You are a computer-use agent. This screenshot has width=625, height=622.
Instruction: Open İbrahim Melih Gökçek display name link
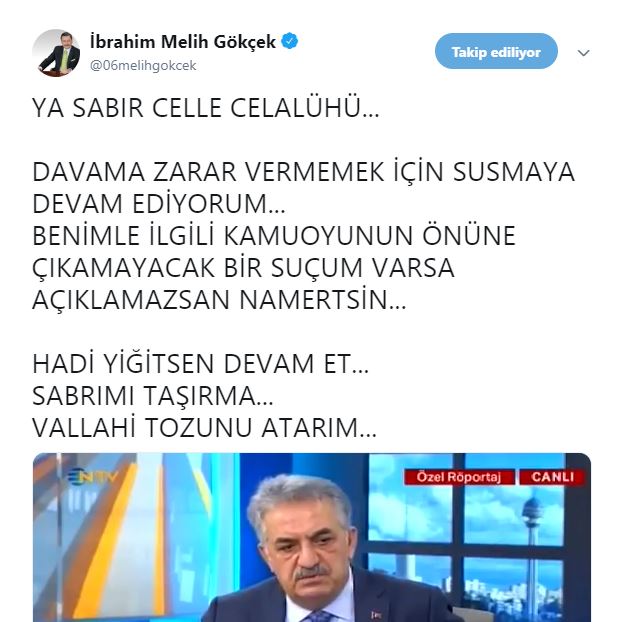[183, 42]
